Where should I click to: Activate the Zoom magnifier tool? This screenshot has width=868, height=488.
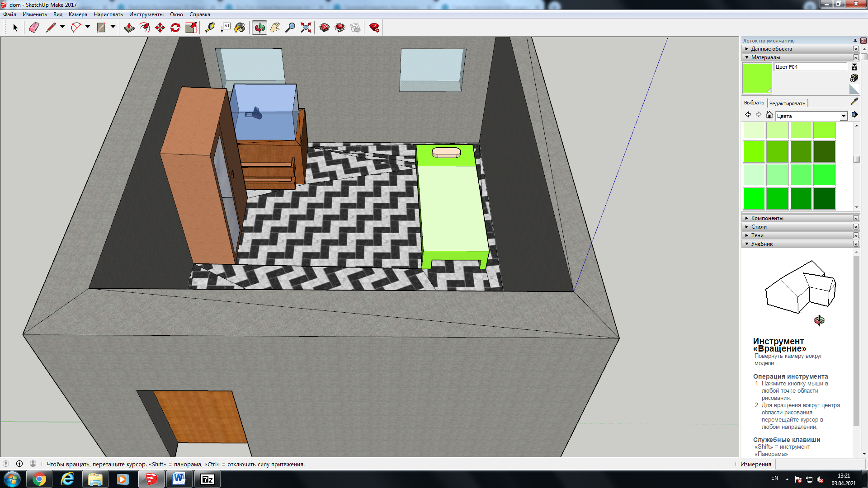(x=290, y=28)
